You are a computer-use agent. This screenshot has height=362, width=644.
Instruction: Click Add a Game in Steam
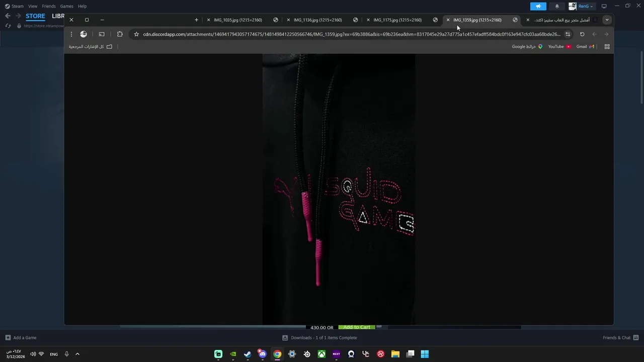click(21, 338)
